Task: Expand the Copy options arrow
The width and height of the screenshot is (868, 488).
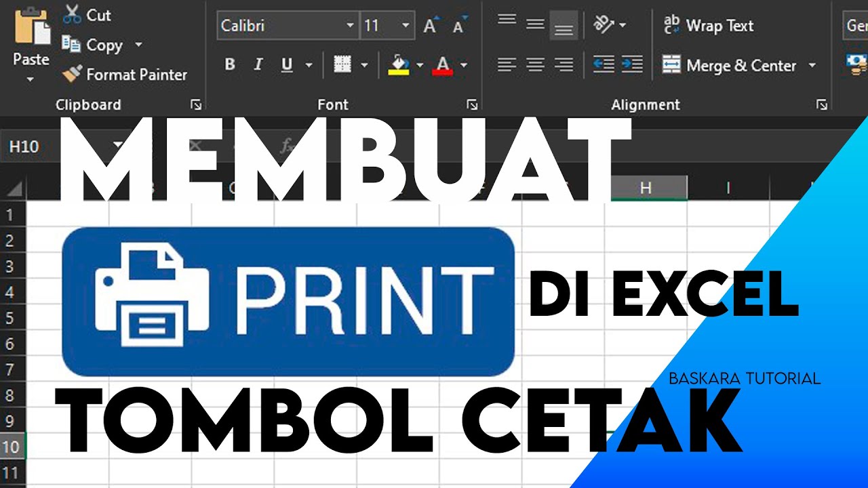Action: click(138, 45)
